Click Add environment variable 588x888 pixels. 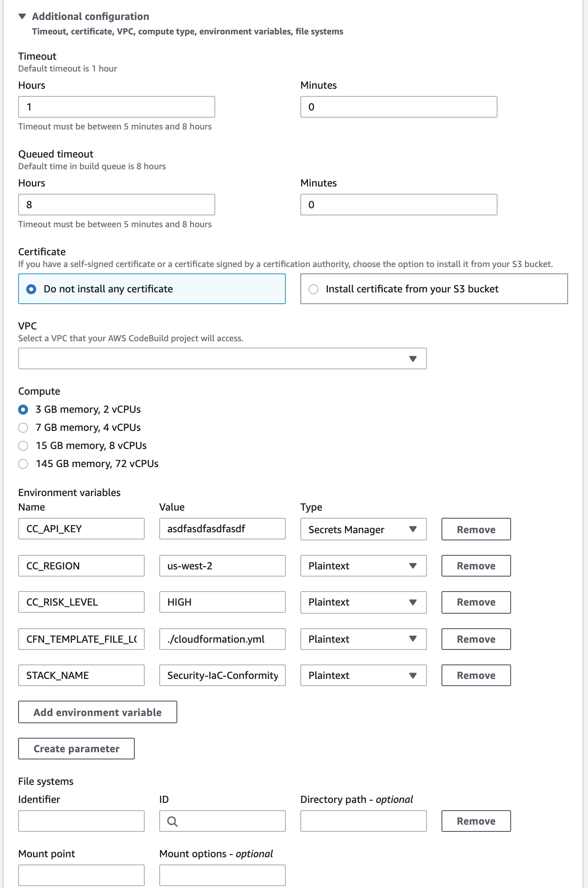(97, 712)
